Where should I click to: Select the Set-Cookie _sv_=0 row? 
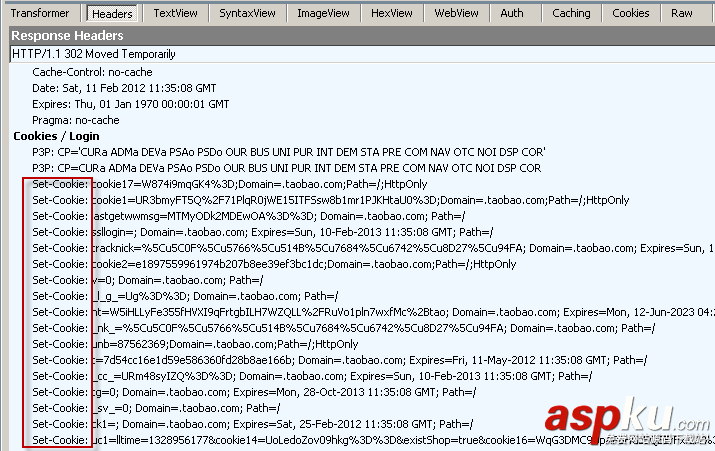pyautogui.click(x=156, y=408)
